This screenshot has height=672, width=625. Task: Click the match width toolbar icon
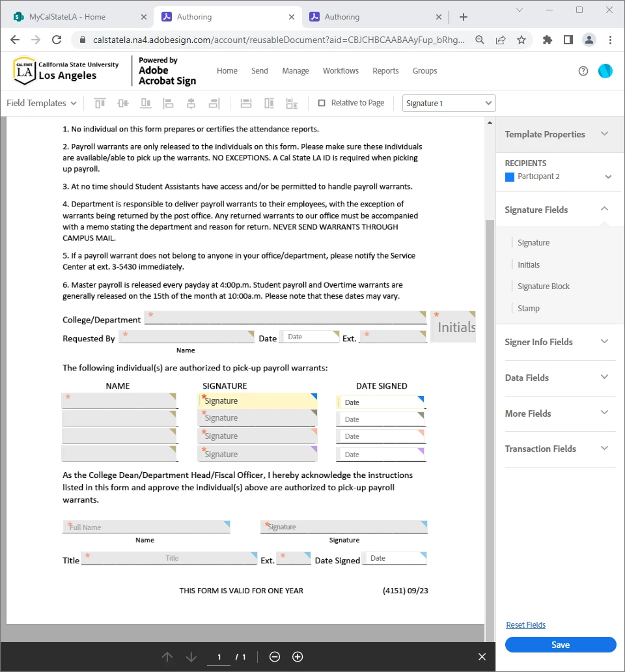pyautogui.click(x=246, y=104)
